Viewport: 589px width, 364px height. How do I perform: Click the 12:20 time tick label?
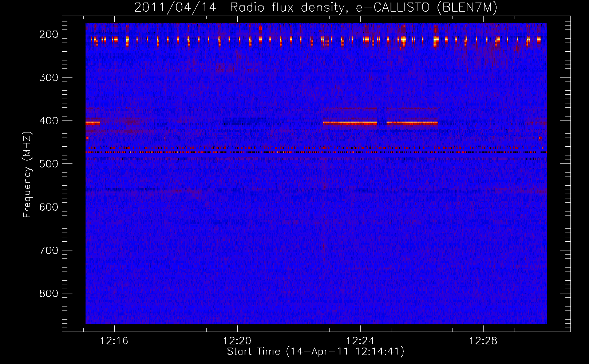click(x=237, y=341)
